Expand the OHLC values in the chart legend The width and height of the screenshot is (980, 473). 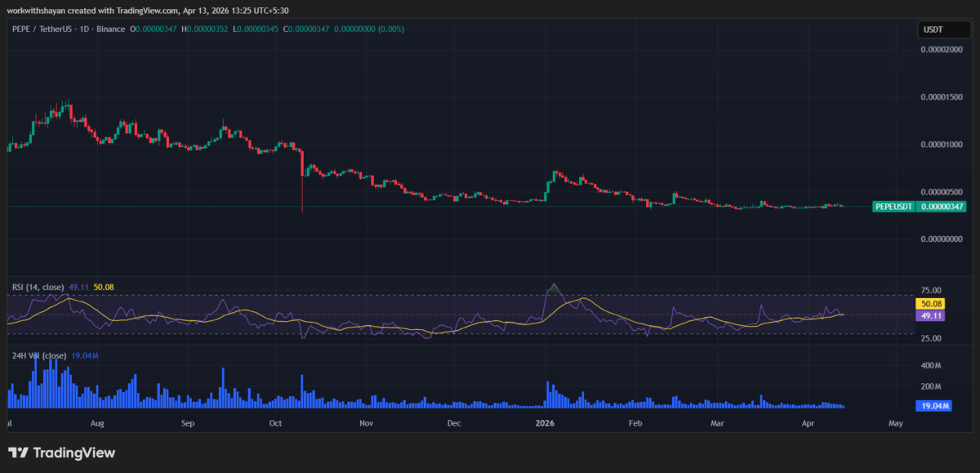[155, 29]
